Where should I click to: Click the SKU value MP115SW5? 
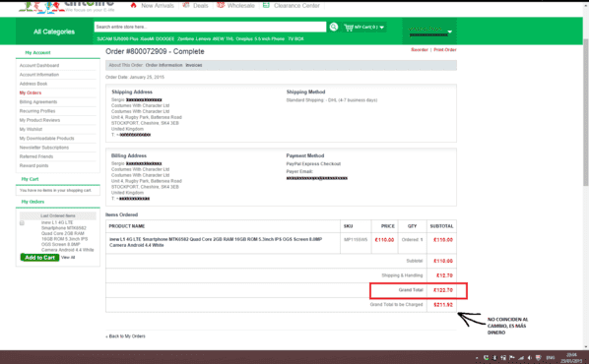pyautogui.click(x=356, y=239)
